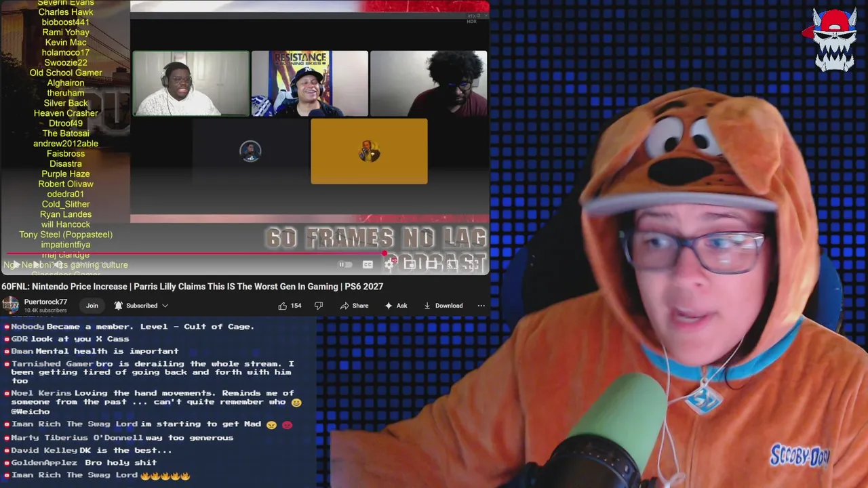Image resolution: width=868 pixels, height=488 pixels.
Task: Click the subscriber count '10.4K subscribers'
Action: tap(45, 310)
